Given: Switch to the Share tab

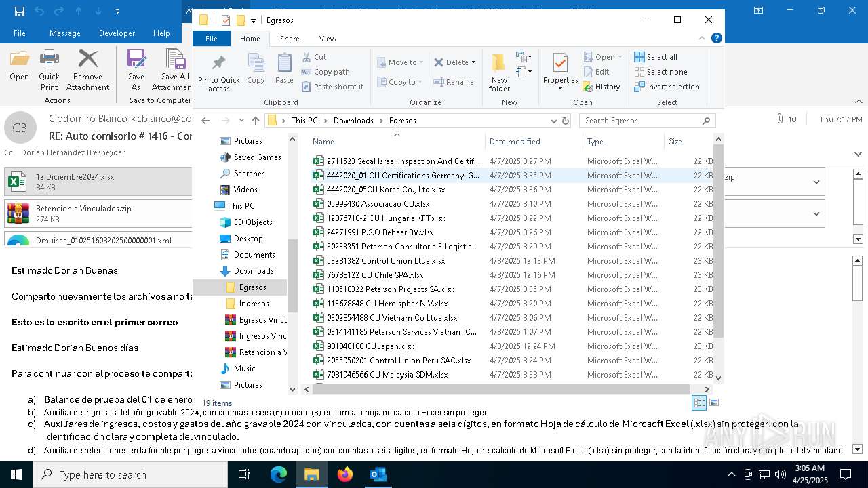Looking at the screenshot, I should [290, 39].
